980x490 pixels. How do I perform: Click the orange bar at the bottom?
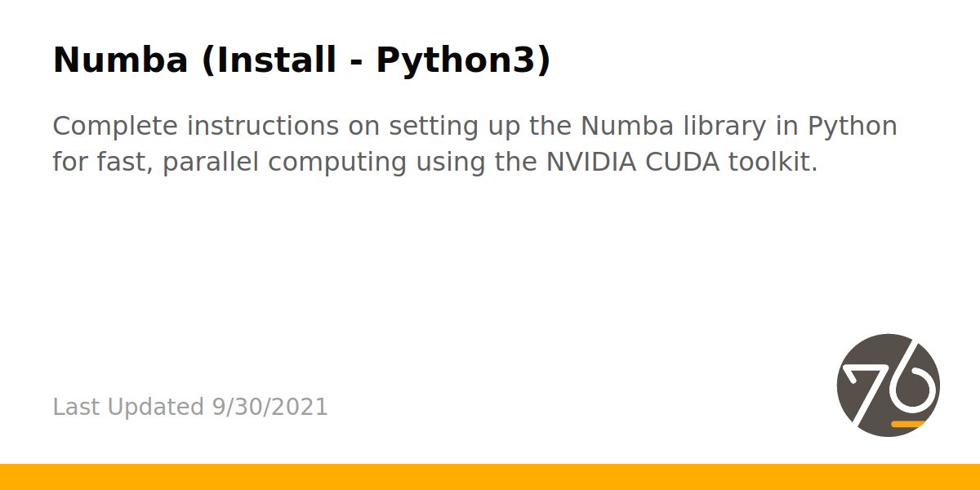pos(490,477)
